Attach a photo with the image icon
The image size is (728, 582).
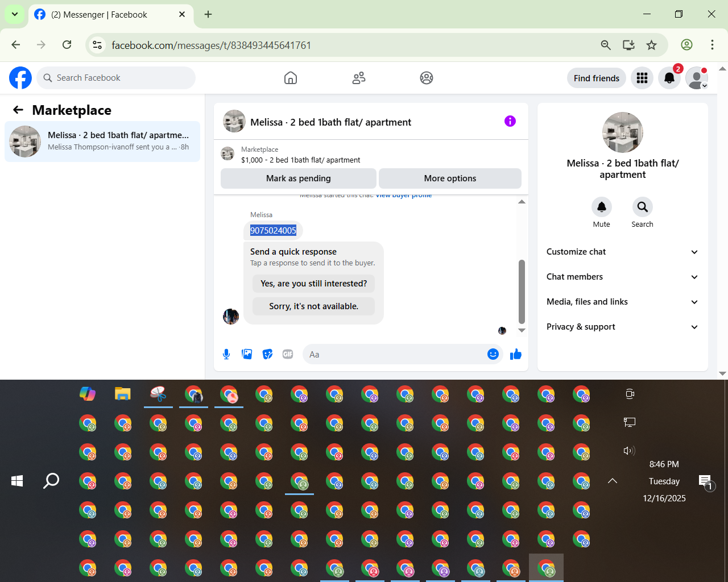(x=247, y=354)
